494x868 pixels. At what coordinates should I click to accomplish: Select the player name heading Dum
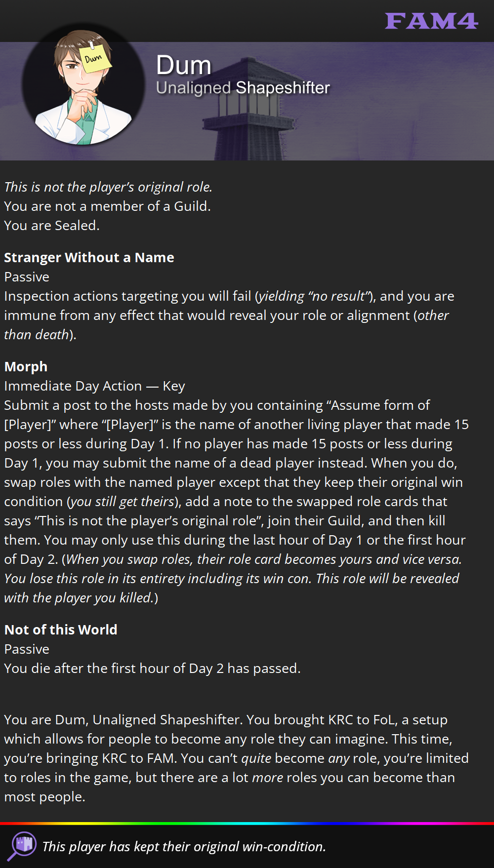point(184,65)
